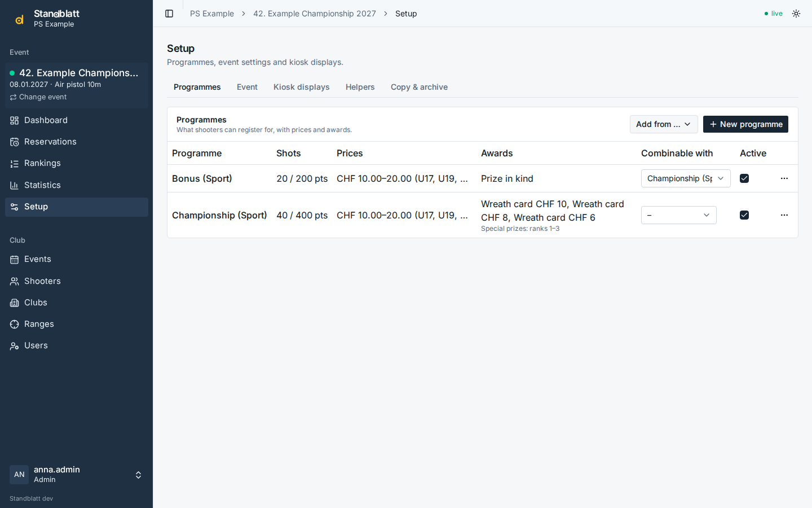Toggle the sidebar panel icon

(169, 14)
